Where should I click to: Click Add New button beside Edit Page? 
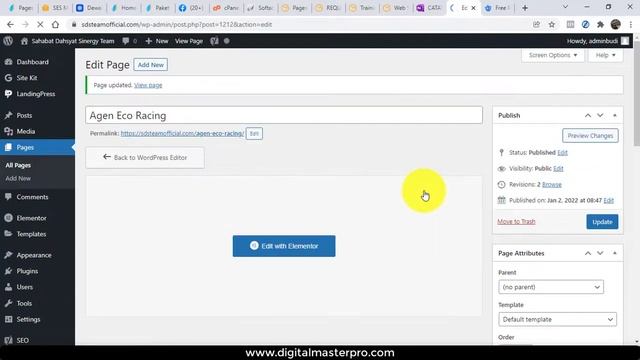tap(151, 65)
